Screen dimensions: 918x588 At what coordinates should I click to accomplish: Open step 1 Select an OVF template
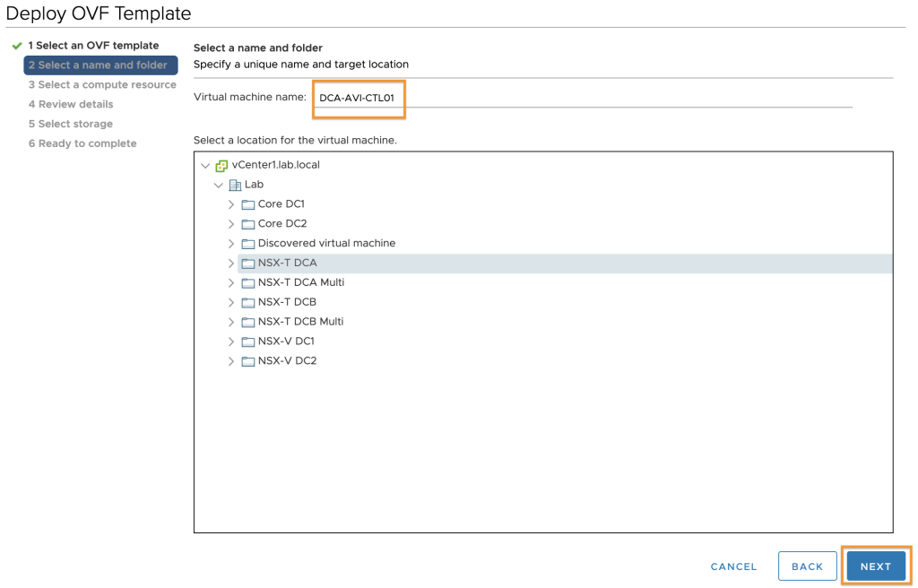pos(93,46)
